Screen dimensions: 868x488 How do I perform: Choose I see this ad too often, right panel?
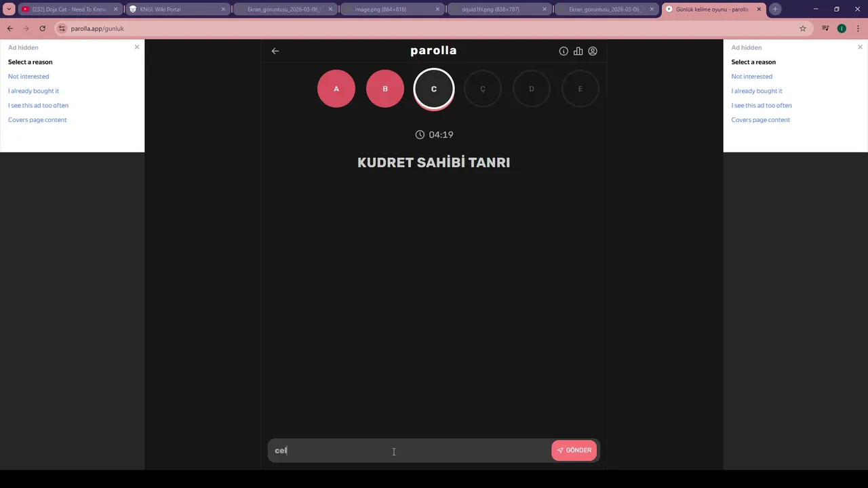[762, 105]
